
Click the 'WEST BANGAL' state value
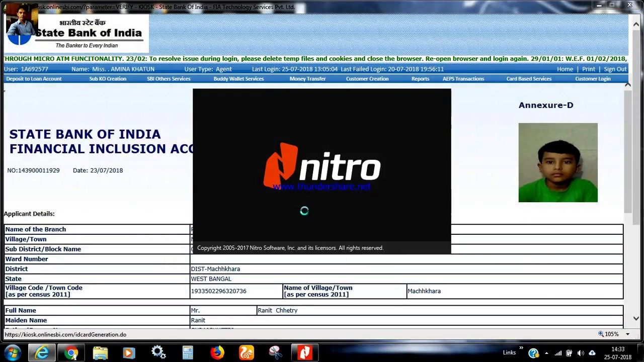pyautogui.click(x=211, y=279)
